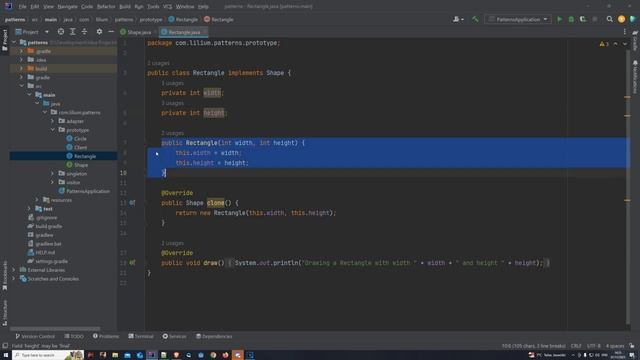
Task: Go to previous highlighted problem arrow
Action: tap(616, 44)
